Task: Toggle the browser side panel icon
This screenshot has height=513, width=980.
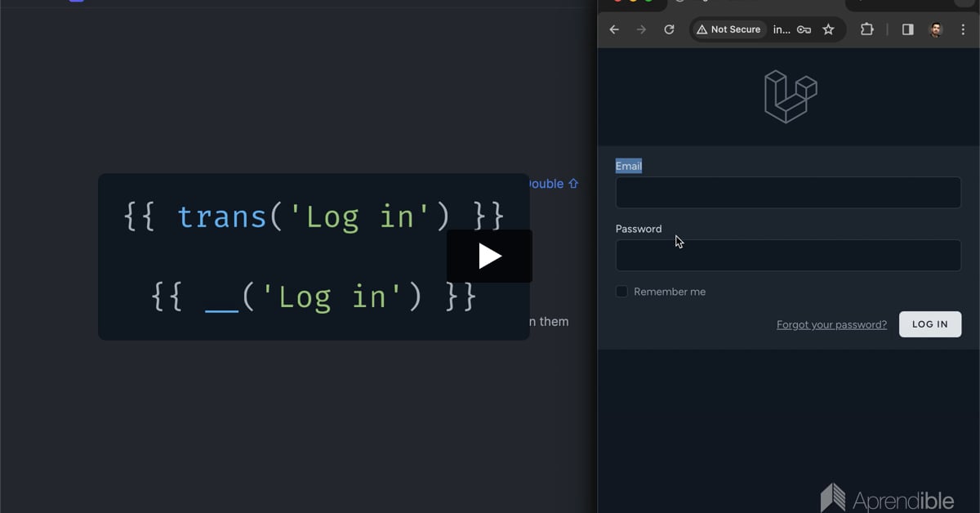Action: (907, 29)
